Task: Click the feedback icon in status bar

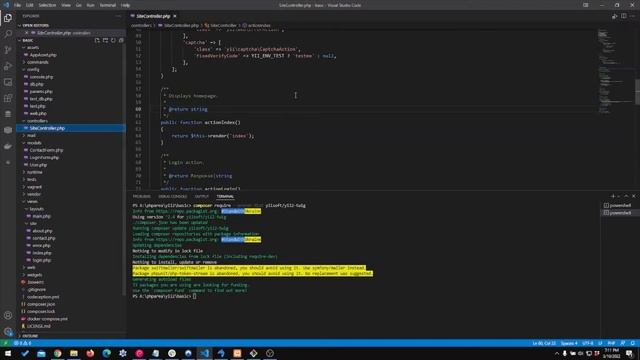Action: point(622,343)
